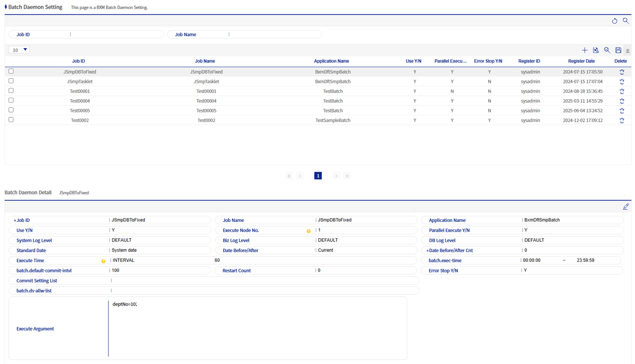Screen dimensions: 635x364
Task: Open the rows-per-page dropdown showing 10
Action: coord(19,50)
